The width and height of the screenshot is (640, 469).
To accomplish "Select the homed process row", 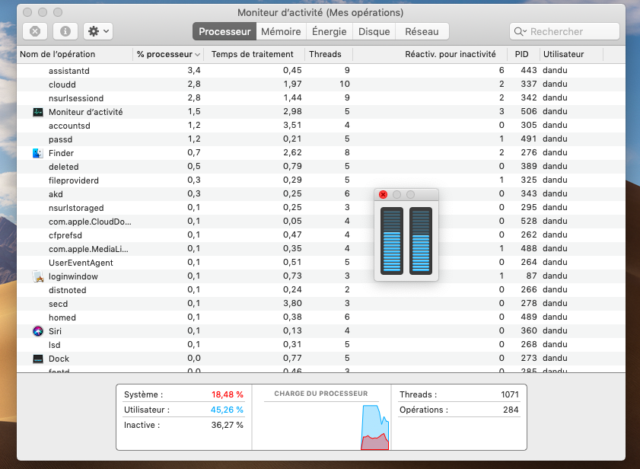I will [321, 318].
